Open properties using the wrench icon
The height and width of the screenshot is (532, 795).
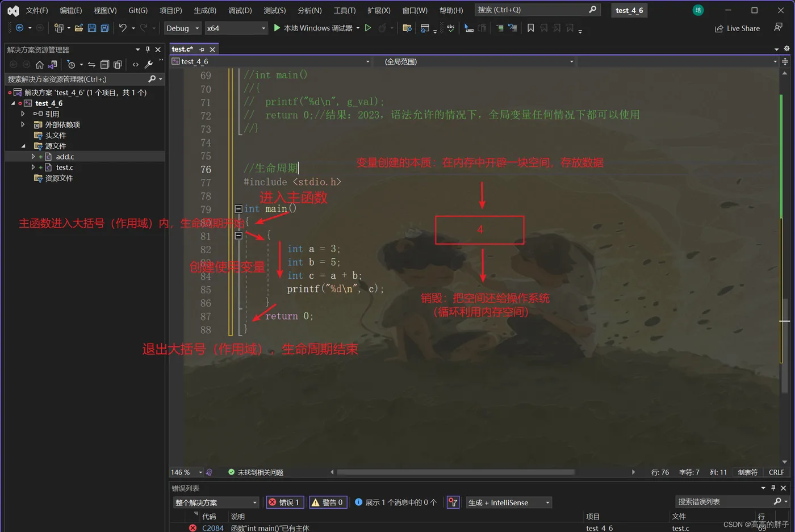tap(149, 65)
